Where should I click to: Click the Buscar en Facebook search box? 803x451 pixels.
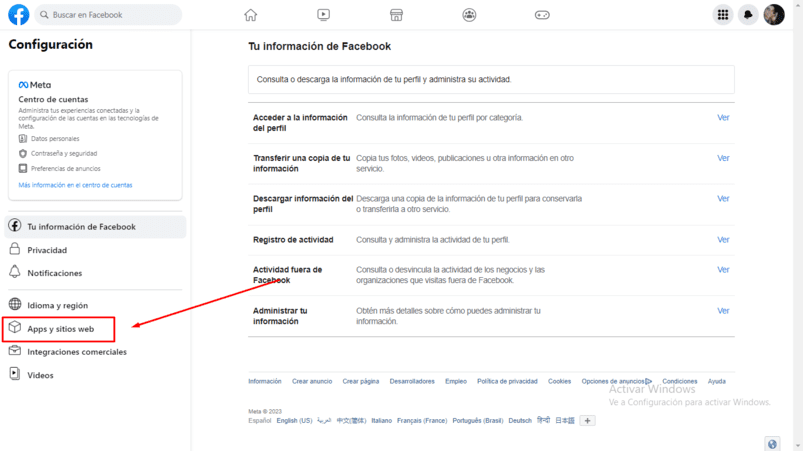click(x=110, y=15)
